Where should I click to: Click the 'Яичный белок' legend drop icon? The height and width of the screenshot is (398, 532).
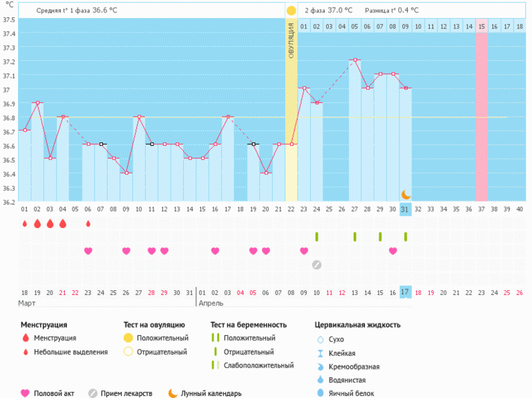[320, 392]
